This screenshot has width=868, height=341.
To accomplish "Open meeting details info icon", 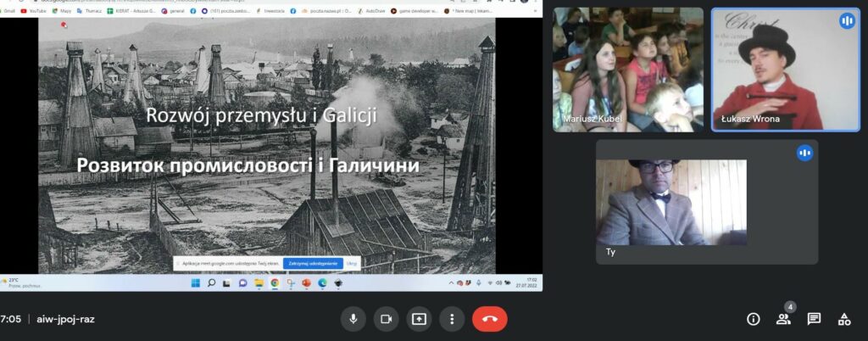I will click(753, 319).
